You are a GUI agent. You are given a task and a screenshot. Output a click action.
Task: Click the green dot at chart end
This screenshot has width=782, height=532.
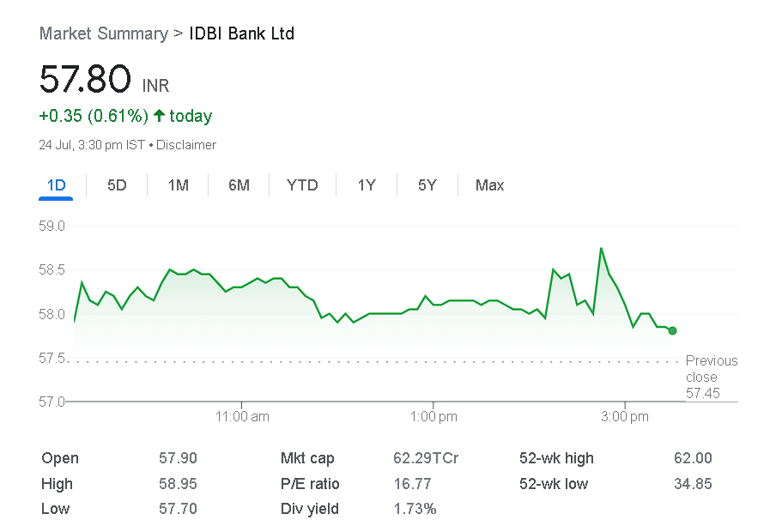[672, 330]
